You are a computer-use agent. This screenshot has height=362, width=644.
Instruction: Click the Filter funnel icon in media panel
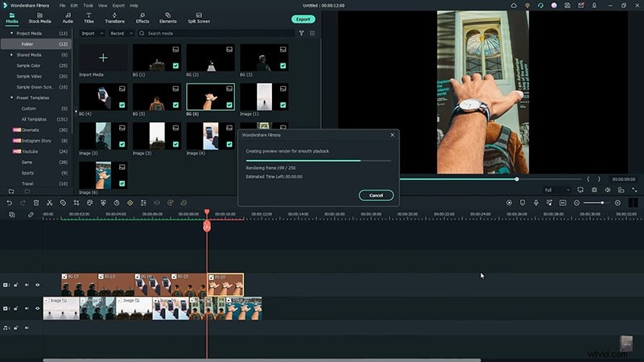pos(301,33)
